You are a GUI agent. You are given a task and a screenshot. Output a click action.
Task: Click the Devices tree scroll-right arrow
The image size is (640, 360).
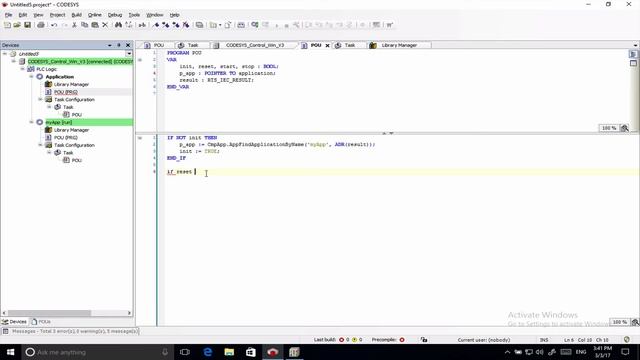129,313
